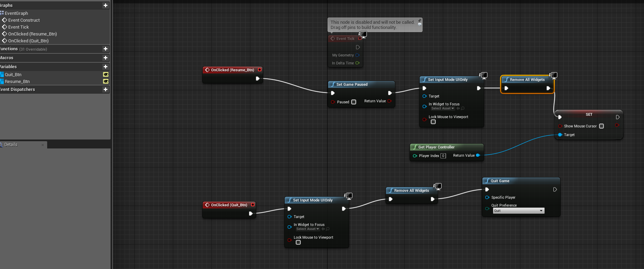The width and height of the screenshot is (644, 269).
Task: Click Target pin on Quit Set Input Mode UIOnly
Action: [290, 217]
